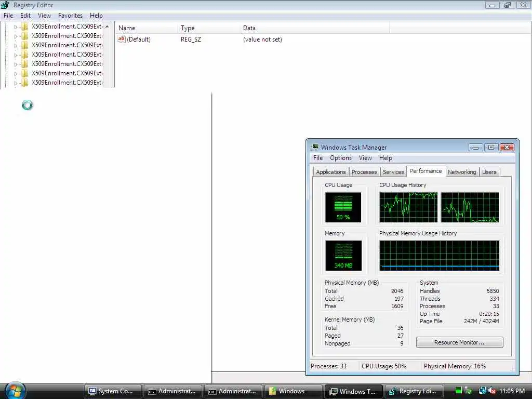This screenshot has height=399, width=532.
Task: Switch to the Services tab
Action: point(393,172)
